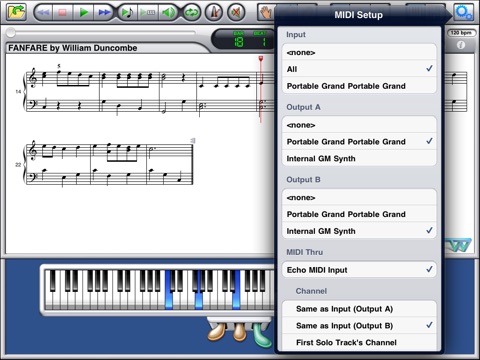
Task: Click the info icon below tempo
Action: [461, 45]
